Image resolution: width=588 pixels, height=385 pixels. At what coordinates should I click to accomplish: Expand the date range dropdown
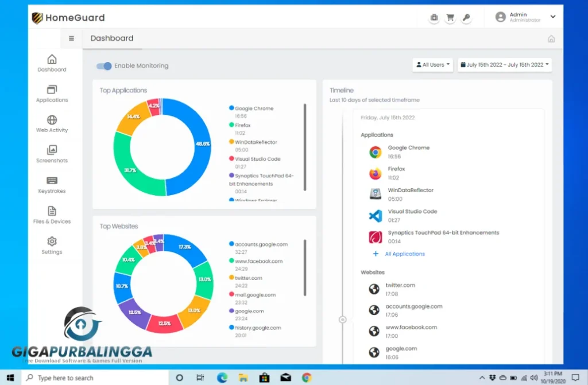point(504,65)
